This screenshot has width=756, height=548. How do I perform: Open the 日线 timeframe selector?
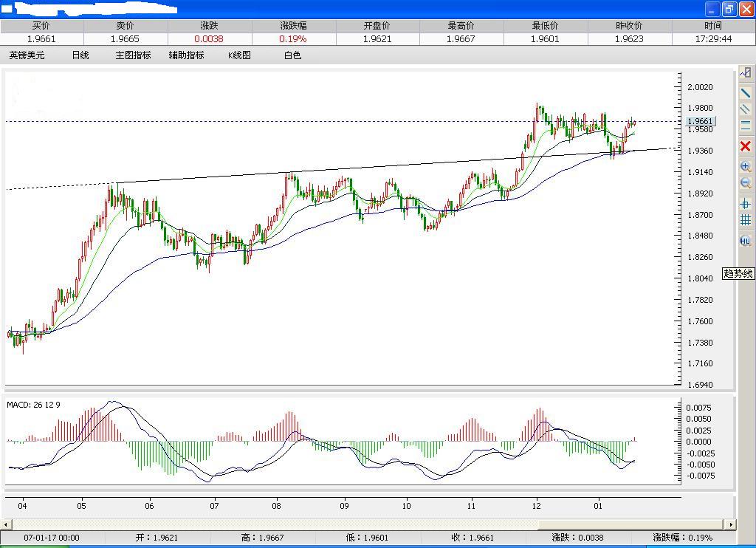[x=80, y=55]
